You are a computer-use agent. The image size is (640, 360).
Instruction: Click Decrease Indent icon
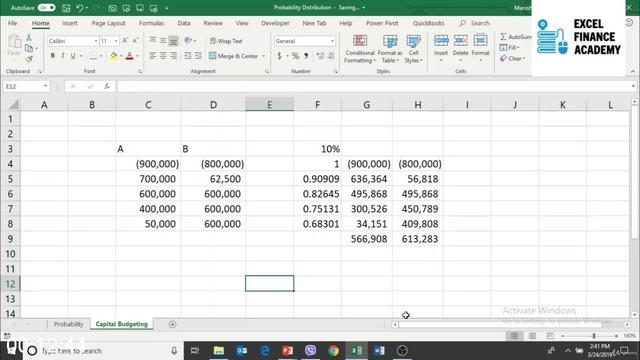click(188, 56)
